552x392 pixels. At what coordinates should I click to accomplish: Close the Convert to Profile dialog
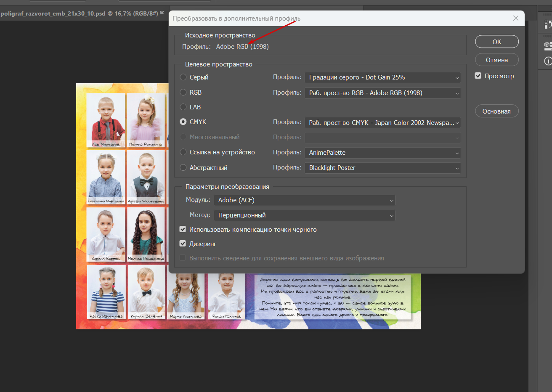(x=516, y=18)
